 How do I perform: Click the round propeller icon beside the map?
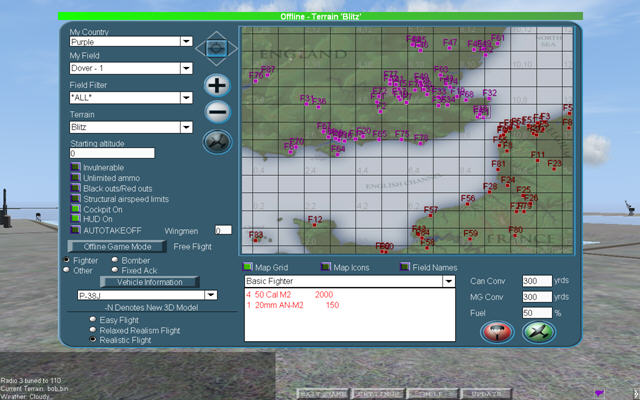pos(217,142)
